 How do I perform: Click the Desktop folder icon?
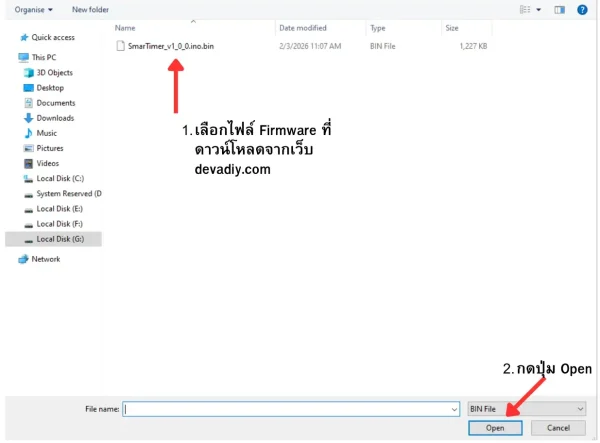[x=28, y=88]
